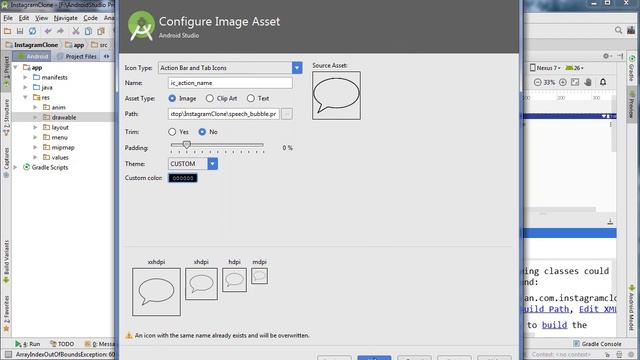Click the search magnifier icon in main window
Screen dimensions: 640x360
pos(618,30)
